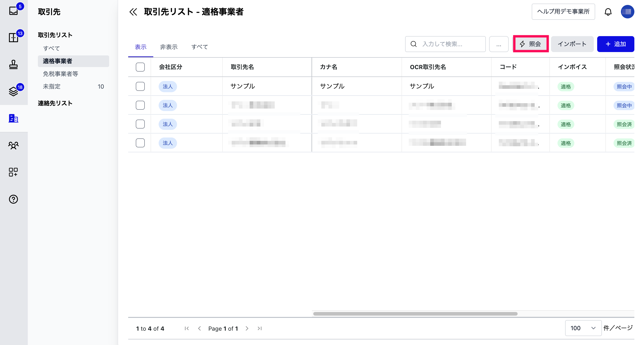Open the inbox icon with badge 5
644x345 pixels.
click(x=13, y=11)
